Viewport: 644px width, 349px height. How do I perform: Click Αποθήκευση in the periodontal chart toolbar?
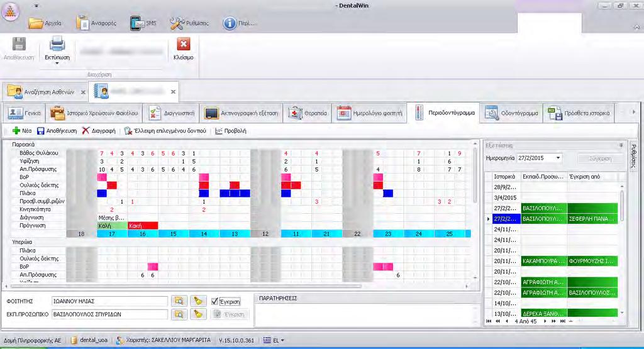click(57, 131)
